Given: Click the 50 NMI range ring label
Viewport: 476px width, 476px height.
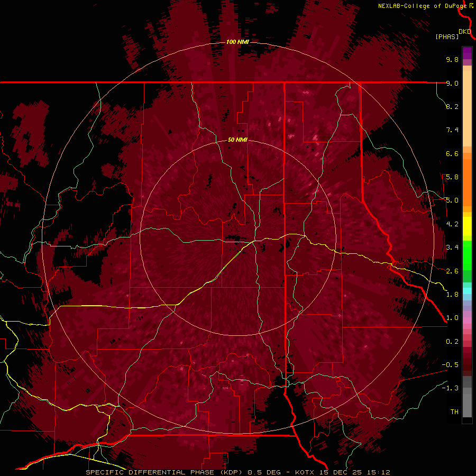Looking at the screenshot, I should (237, 140).
